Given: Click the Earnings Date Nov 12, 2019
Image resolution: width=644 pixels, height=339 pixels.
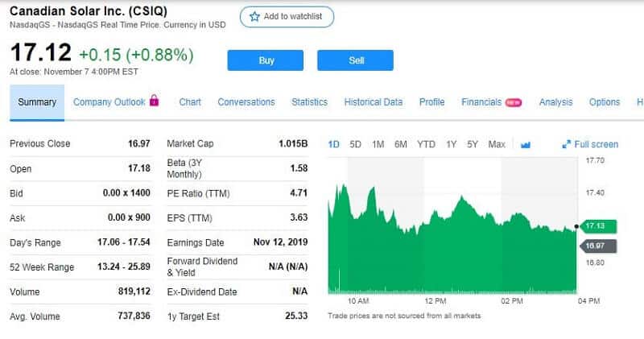Looking at the screenshot, I should point(280,242).
